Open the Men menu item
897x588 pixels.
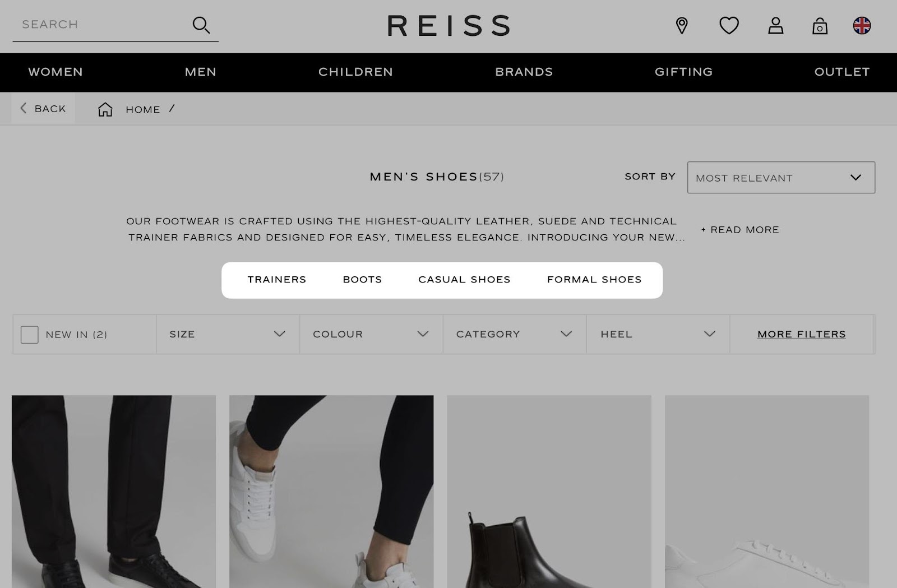pyautogui.click(x=201, y=72)
